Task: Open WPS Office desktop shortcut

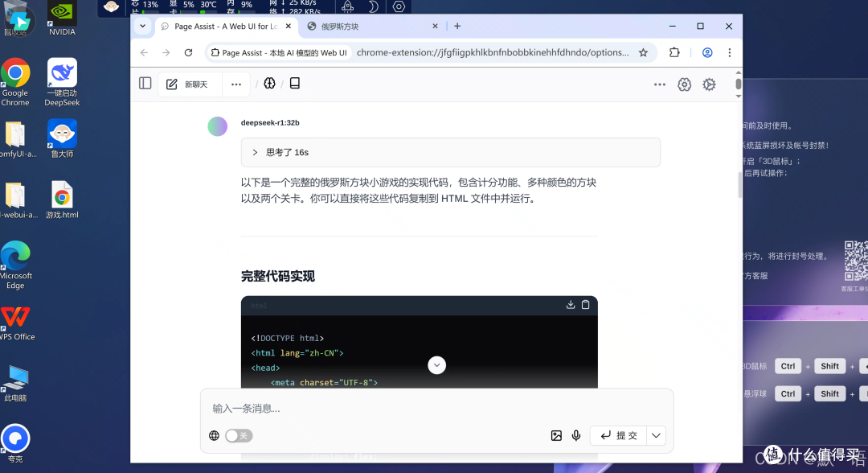Action: (x=17, y=323)
